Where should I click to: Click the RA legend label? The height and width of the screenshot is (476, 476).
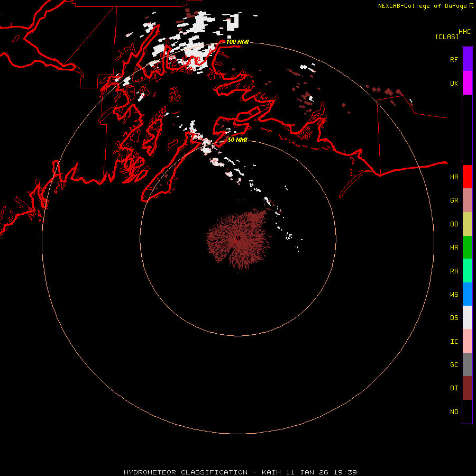click(454, 271)
